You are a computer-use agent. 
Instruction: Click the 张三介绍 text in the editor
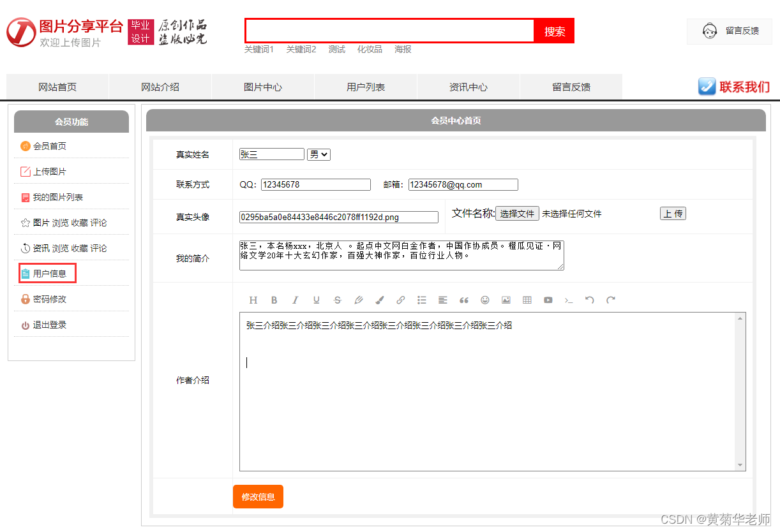pos(379,326)
